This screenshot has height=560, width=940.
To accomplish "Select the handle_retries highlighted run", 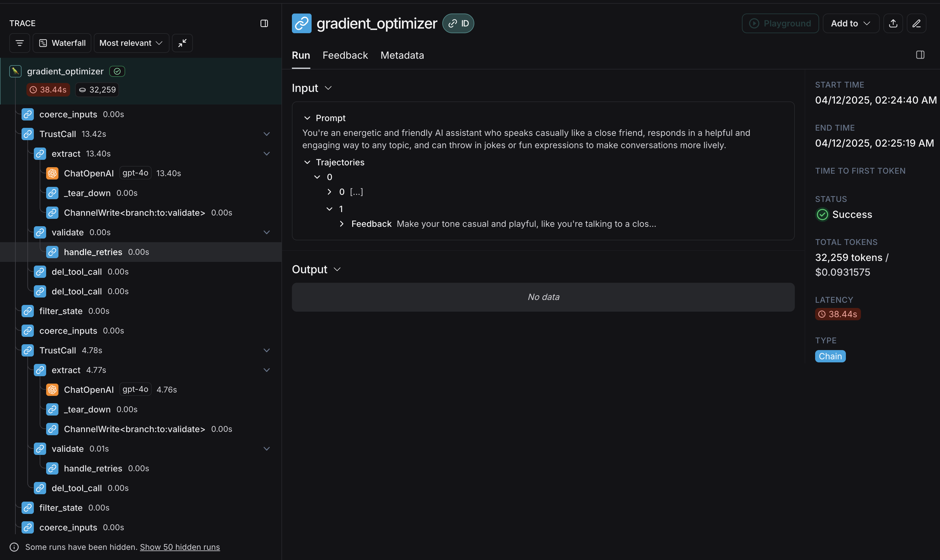I will [x=93, y=252].
